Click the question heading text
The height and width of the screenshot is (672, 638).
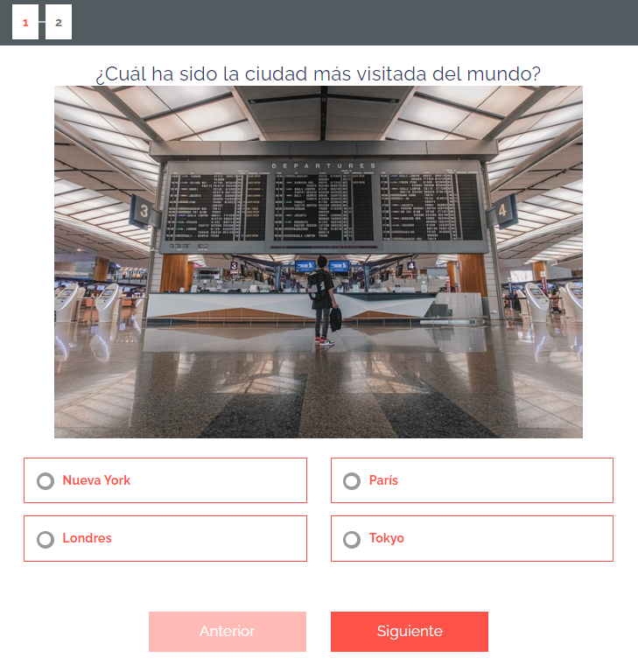(319, 73)
